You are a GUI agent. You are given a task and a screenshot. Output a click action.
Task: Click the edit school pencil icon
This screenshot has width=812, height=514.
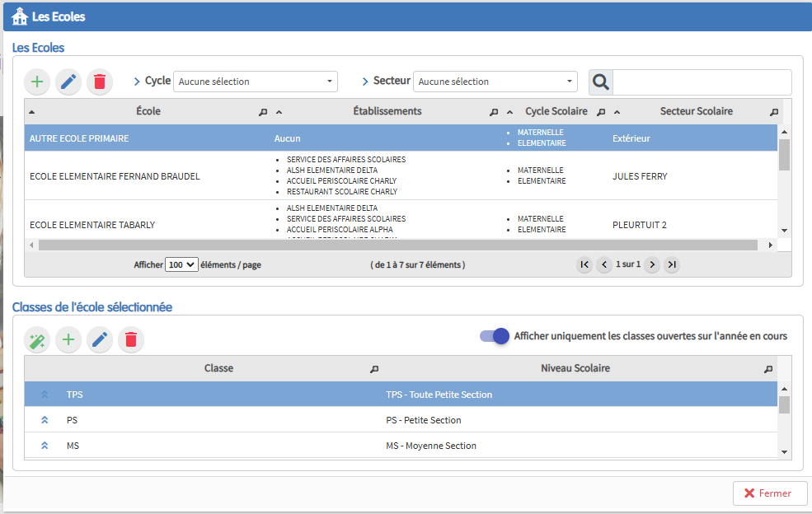[68, 82]
